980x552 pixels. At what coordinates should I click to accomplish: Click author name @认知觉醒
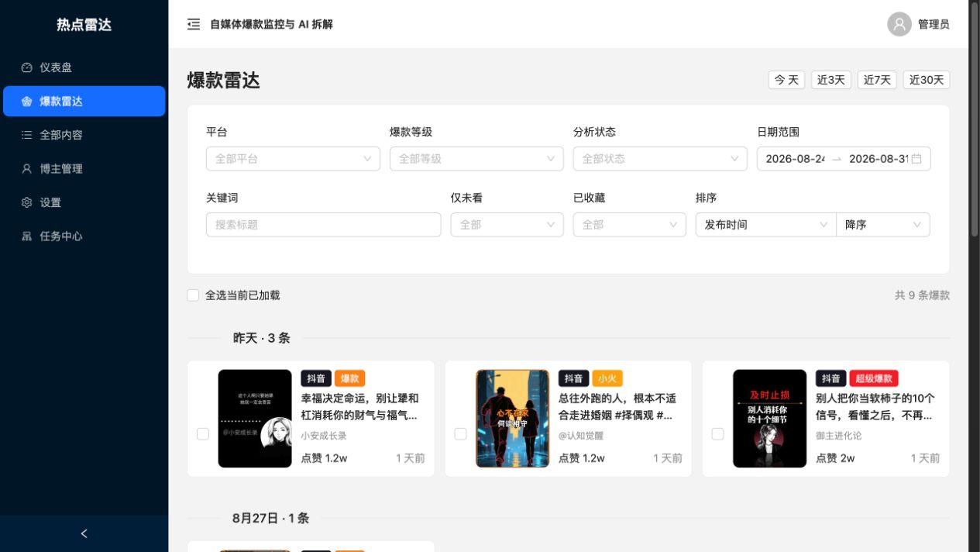click(581, 436)
